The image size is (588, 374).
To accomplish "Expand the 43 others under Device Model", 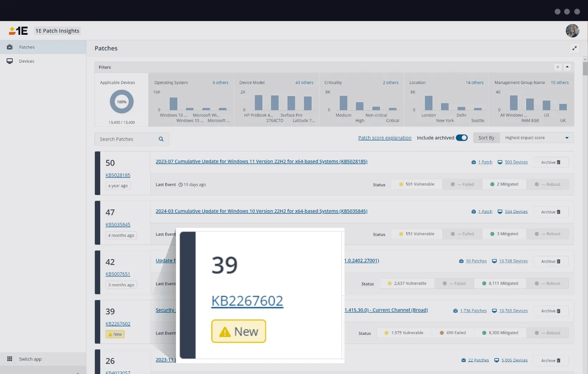I will tap(304, 82).
